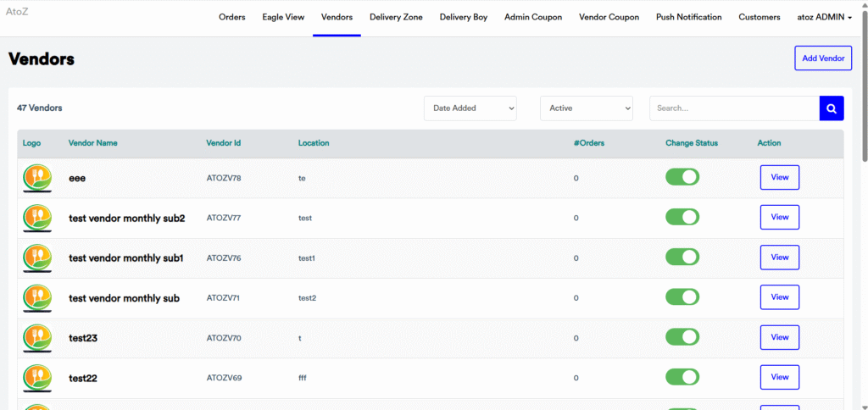Toggle status for test vendor monthly sub1

pos(682,257)
